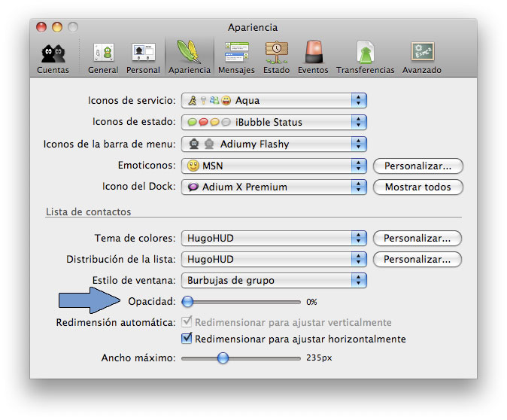This screenshot has height=420, width=507.
Task: Open the Emoticonos MSN dropdown
Action: point(274,166)
